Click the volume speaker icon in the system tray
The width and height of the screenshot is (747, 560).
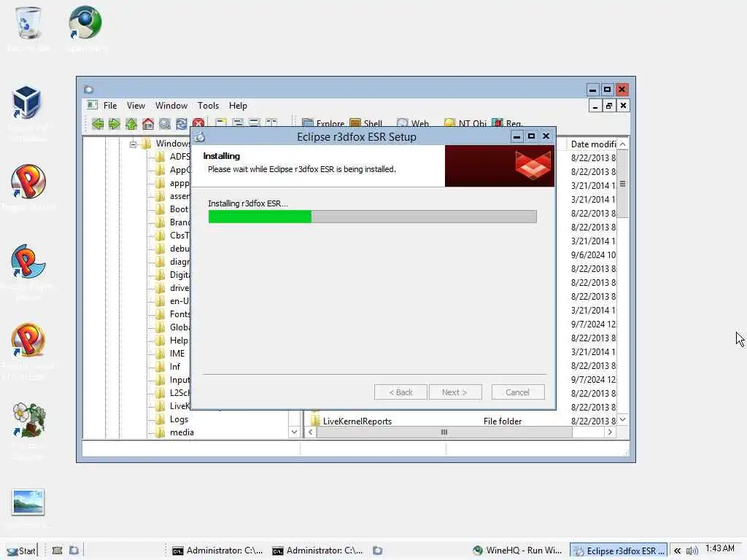692,551
